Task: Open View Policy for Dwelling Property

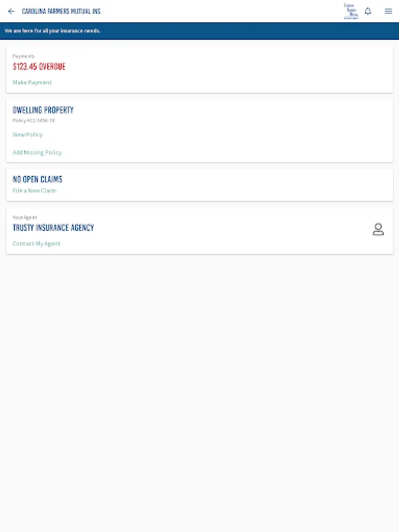Action: 28,135
